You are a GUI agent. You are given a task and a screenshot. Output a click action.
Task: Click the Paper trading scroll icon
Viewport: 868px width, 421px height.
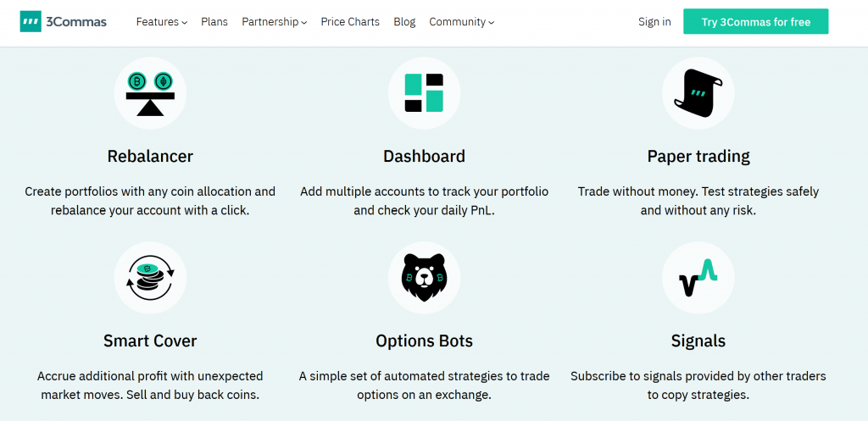pos(698,93)
